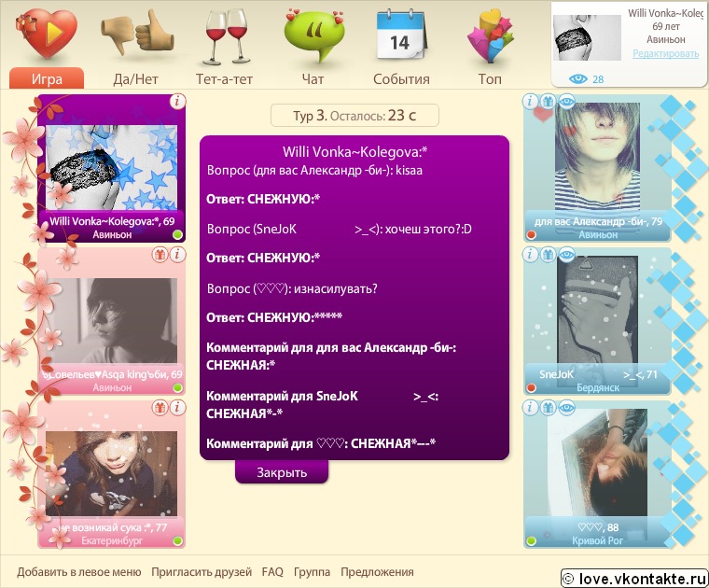
Task: Send gift to Asqa king player card
Action: [160, 254]
